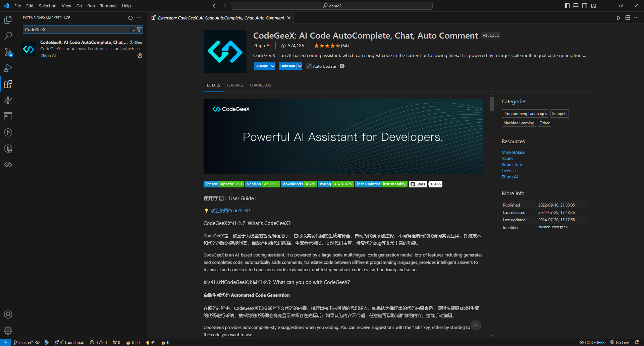Switch to the CHANGELOG tab

[261, 85]
